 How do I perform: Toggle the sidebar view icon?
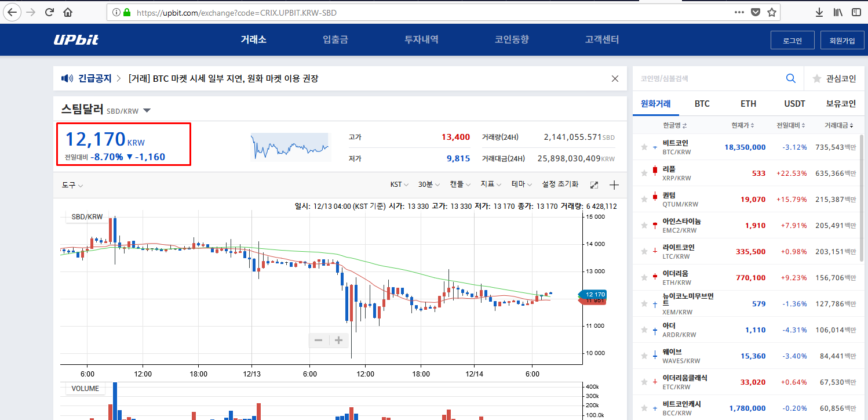[x=856, y=12]
